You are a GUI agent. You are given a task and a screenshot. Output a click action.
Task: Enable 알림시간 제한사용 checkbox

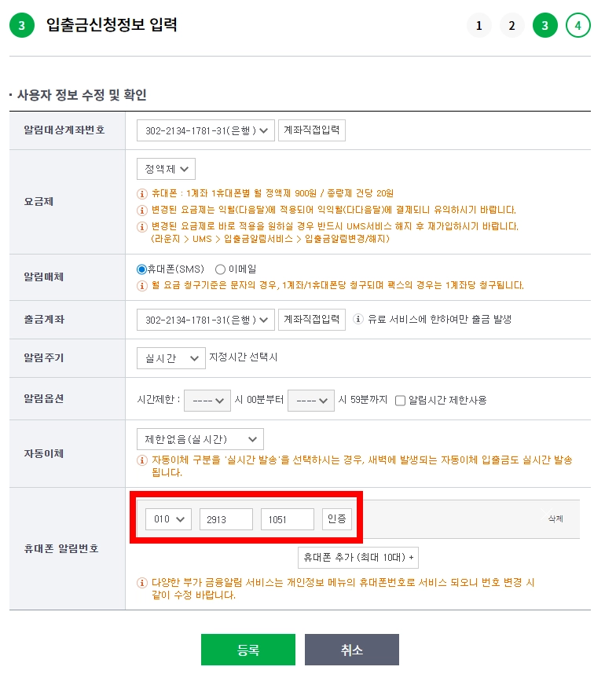tap(400, 400)
